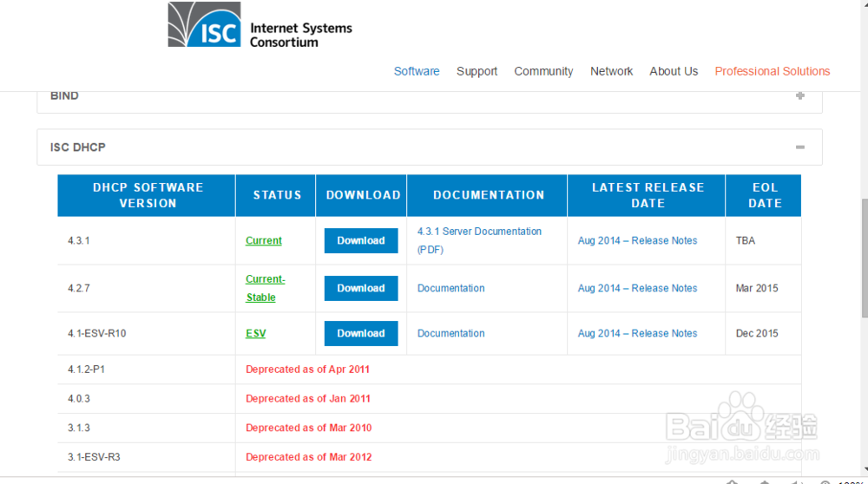Select the 3.1.3 version cell
The width and height of the screenshot is (868, 484).
click(147, 428)
